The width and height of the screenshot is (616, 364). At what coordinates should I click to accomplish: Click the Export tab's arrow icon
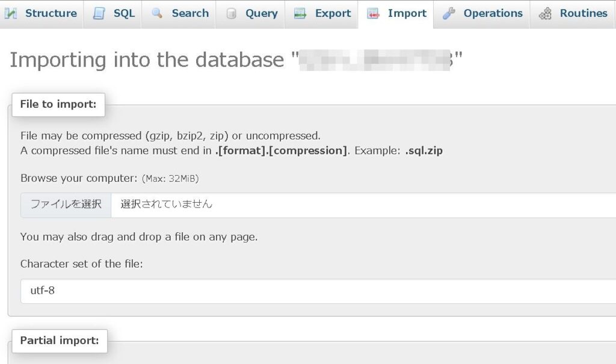(x=300, y=13)
